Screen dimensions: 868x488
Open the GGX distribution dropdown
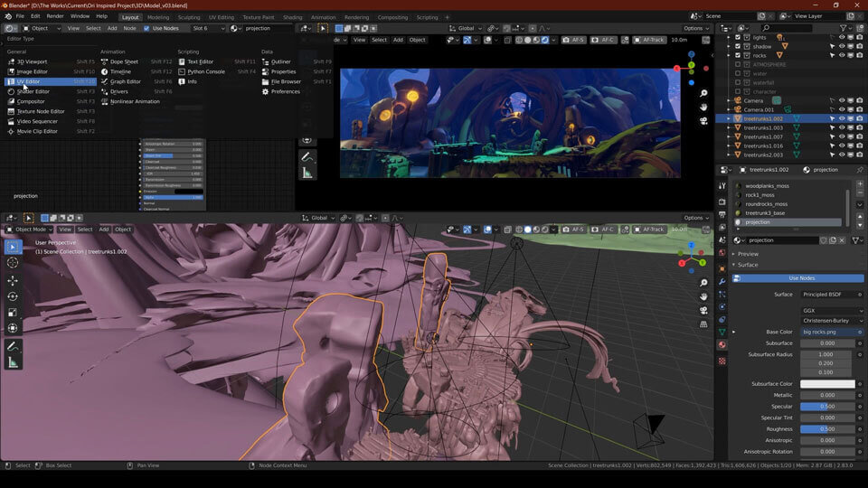[x=833, y=310]
